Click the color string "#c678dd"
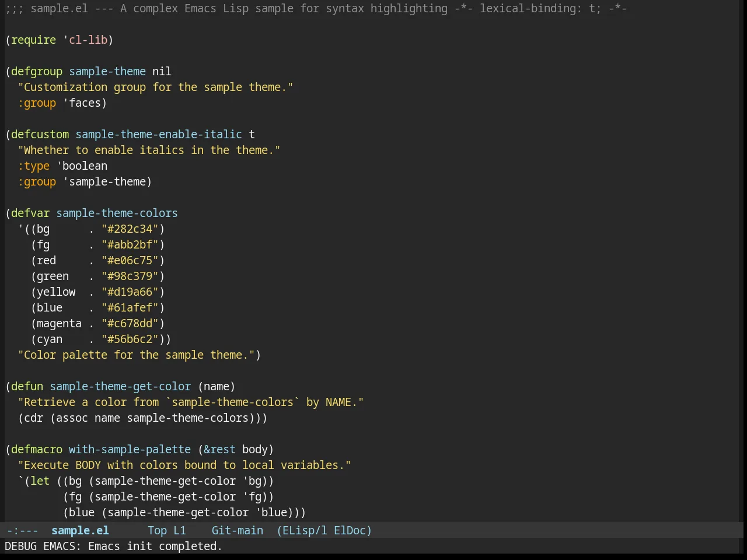Image resolution: width=747 pixels, height=560 pixels. tap(130, 323)
